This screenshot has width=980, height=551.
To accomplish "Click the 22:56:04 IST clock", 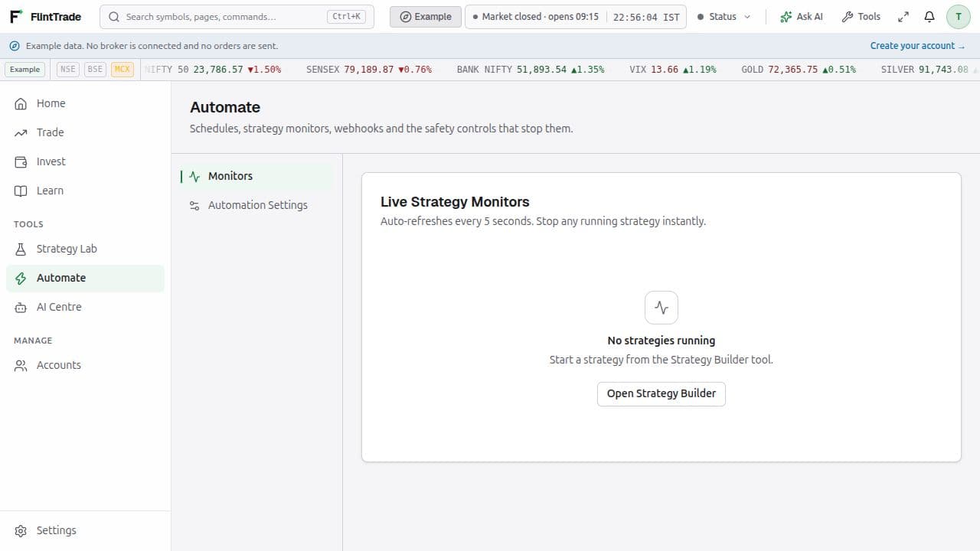I will tap(646, 17).
